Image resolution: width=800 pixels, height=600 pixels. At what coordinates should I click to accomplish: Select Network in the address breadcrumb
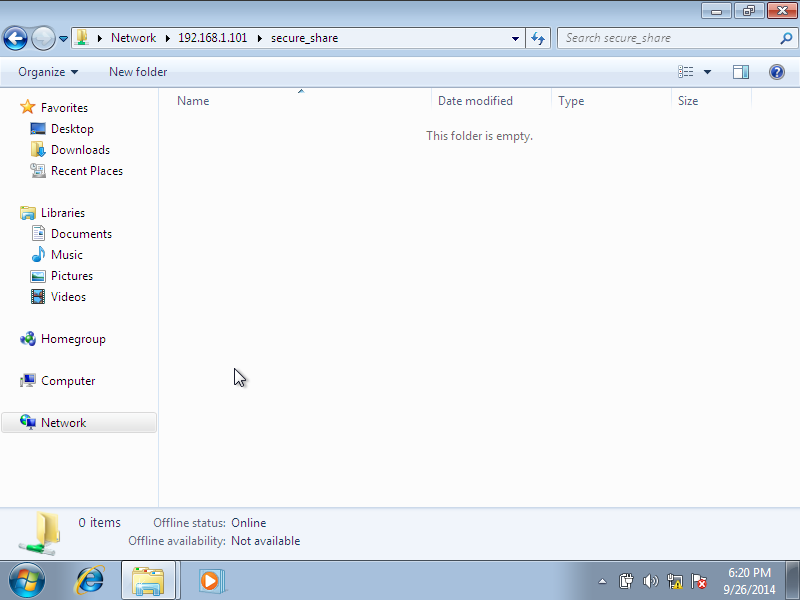click(x=133, y=38)
